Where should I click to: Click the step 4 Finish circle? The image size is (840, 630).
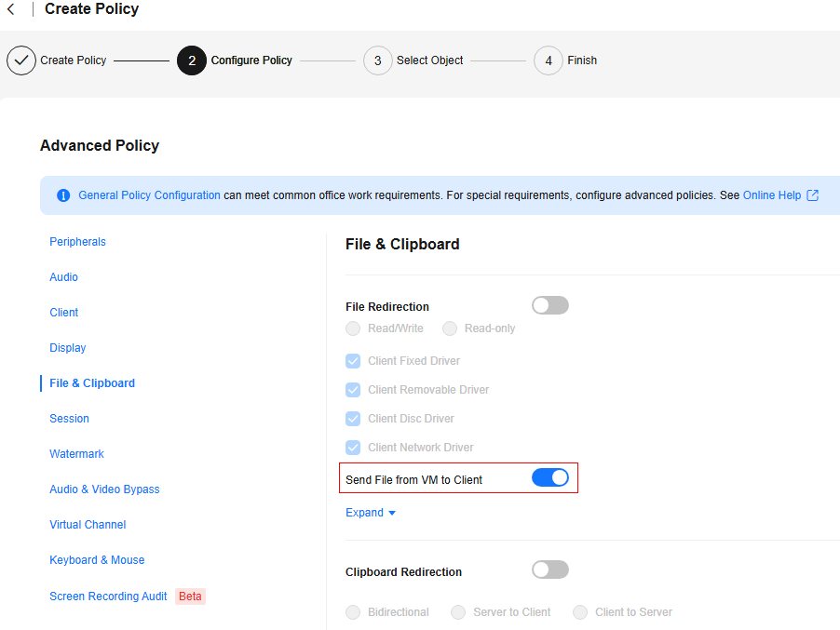(x=549, y=60)
